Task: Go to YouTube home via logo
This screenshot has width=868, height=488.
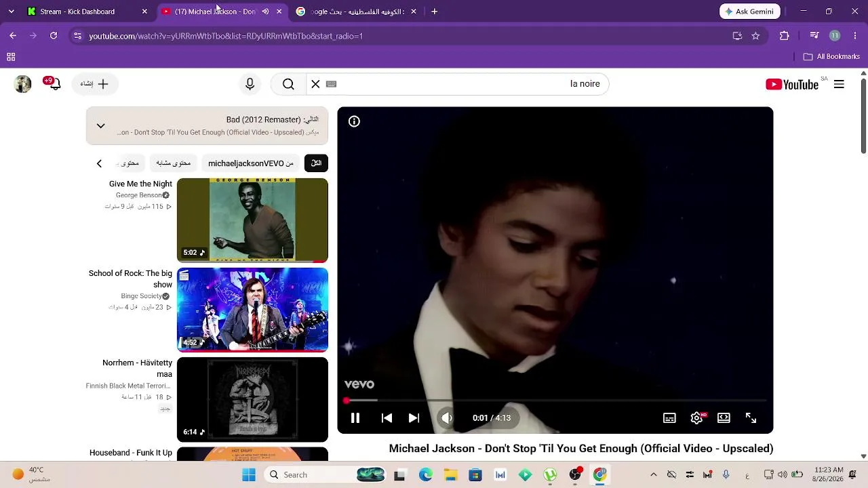Action: click(x=792, y=84)
